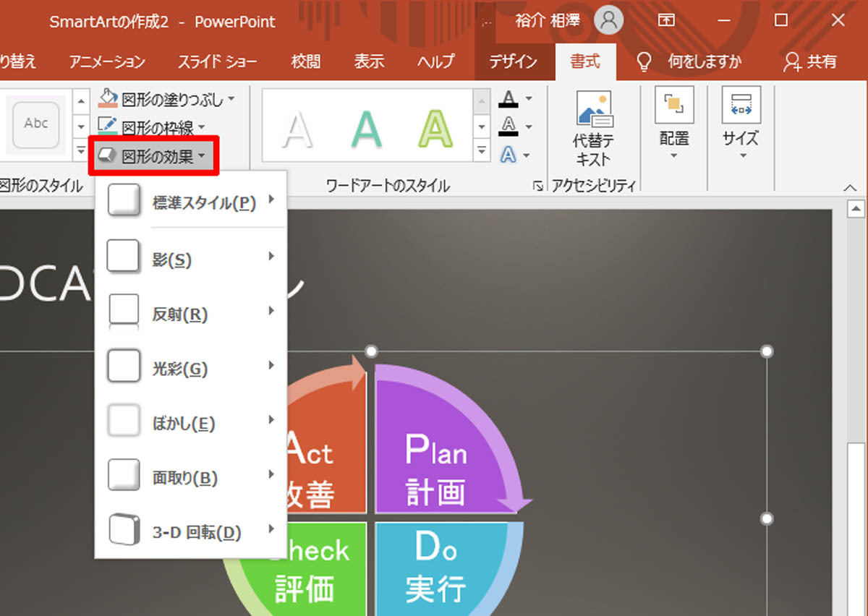Click the 裕介 相澤 account name
This screenshot has height=616, width=868.
coord(548,21)
